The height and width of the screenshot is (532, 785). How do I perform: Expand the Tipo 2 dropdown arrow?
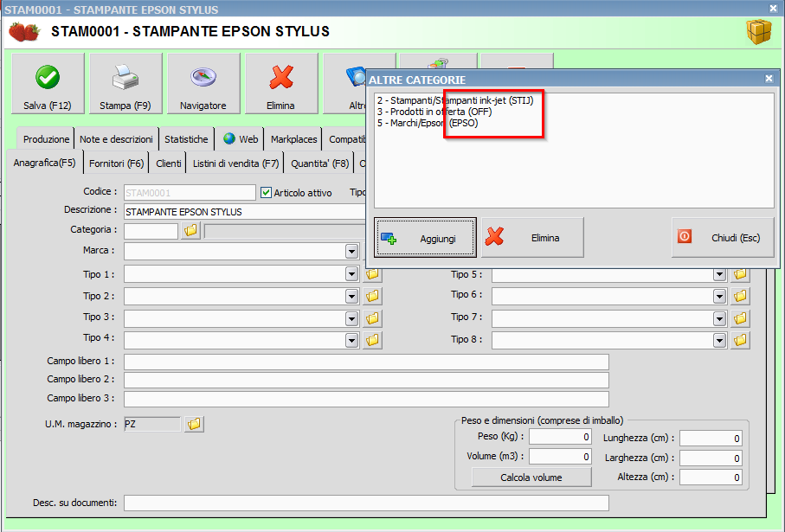[351, 297]
